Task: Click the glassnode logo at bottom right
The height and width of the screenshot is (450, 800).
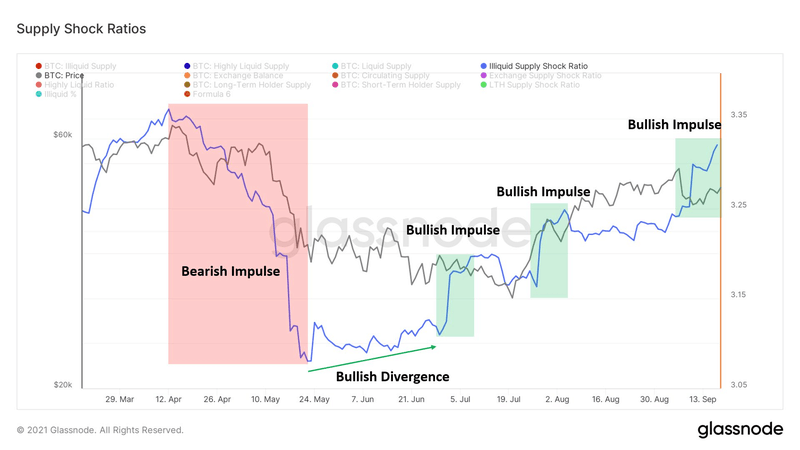Action: (x=739, y=430)
